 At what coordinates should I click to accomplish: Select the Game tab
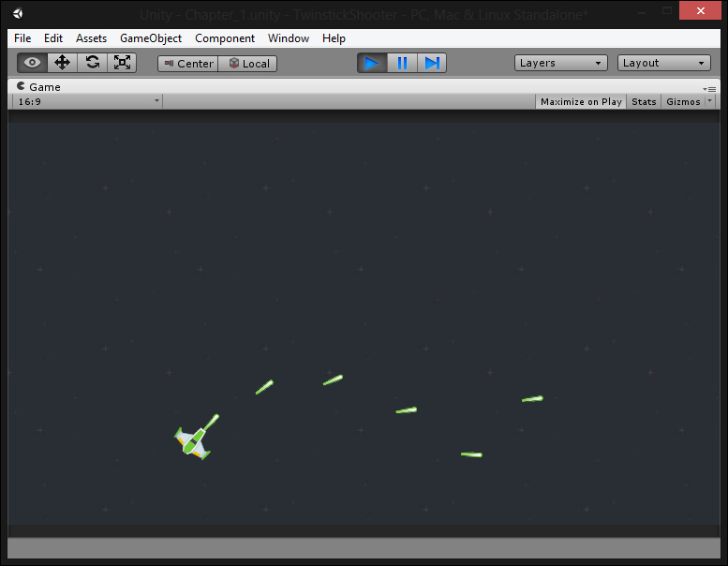pos(39,87)
